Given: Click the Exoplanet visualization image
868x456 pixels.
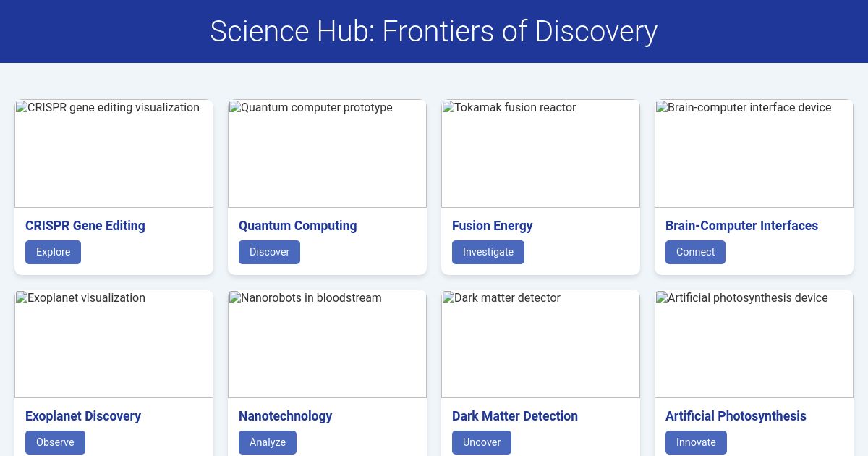Looking at the screenshot, I should [x=114, y=344].
